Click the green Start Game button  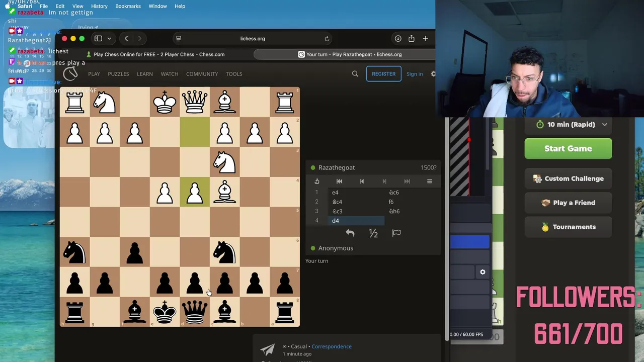568,149
